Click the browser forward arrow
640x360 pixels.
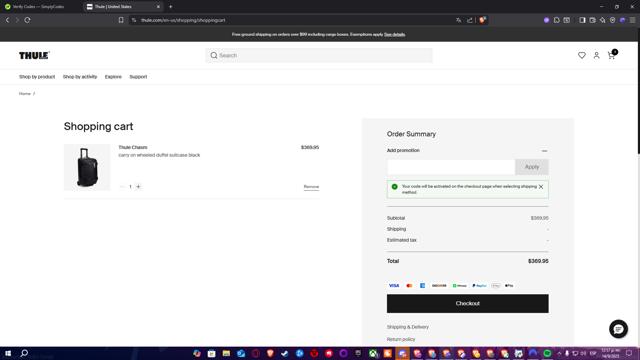pos(17,20)
